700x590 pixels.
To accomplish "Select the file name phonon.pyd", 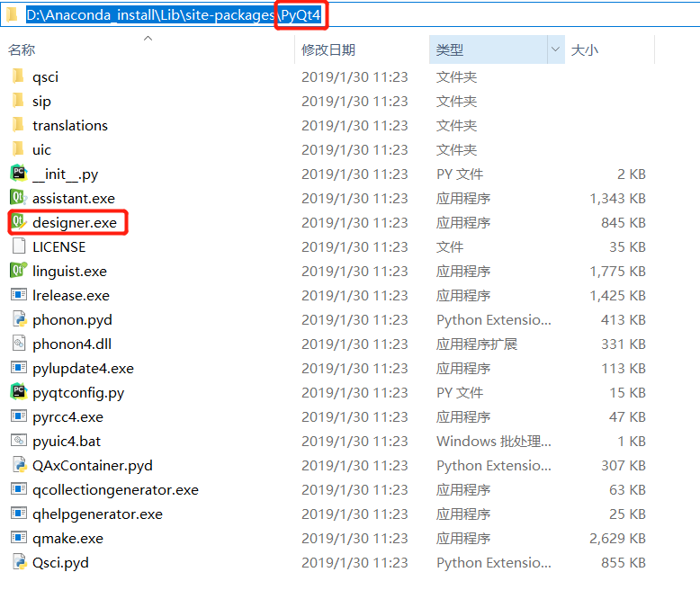I will [72, 320].
